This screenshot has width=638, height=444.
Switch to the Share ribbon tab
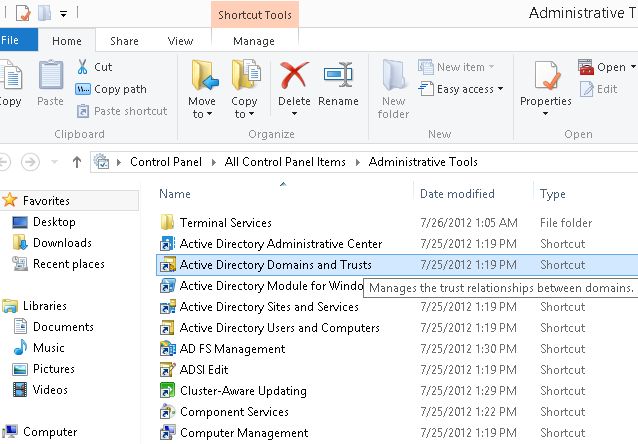(x=125, y=41)
